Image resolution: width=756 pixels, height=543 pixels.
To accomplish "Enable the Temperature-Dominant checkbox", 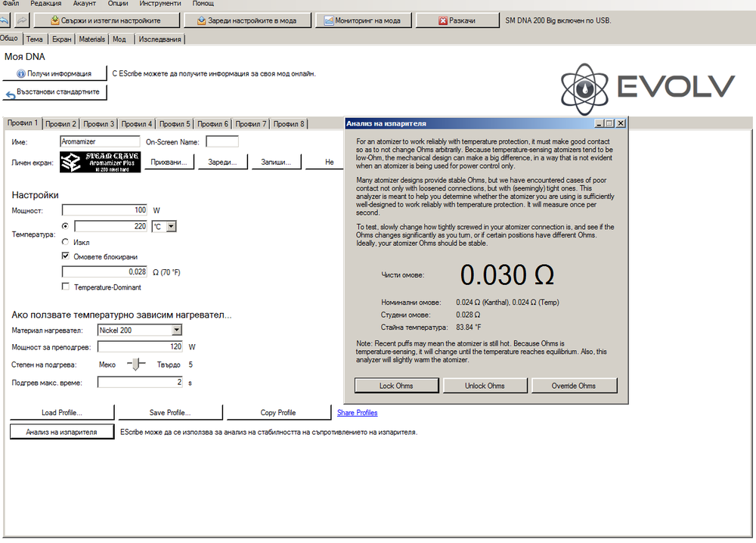I will [66, 287].
